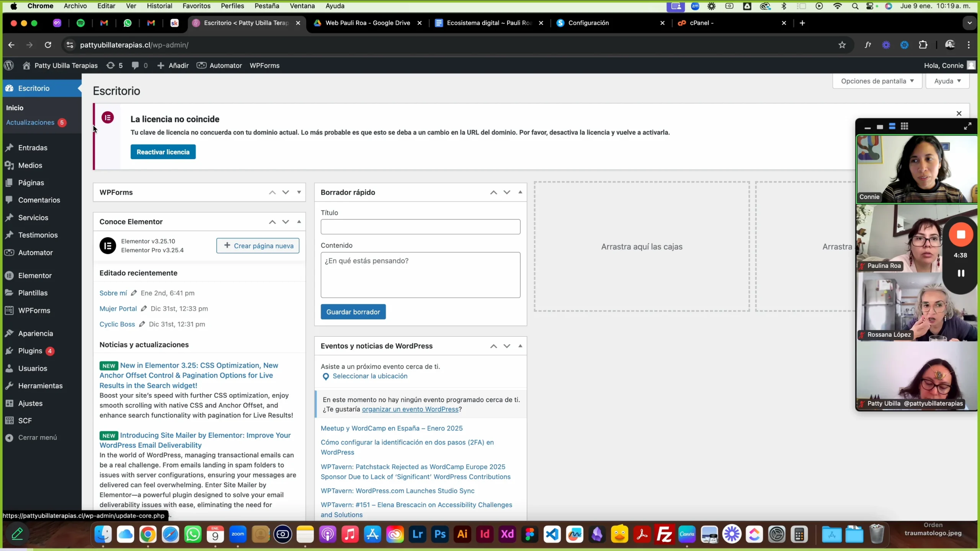980x551 pixels.
Task: Dismiss the license mismatch notice
Action: click(x=959, y=113)
